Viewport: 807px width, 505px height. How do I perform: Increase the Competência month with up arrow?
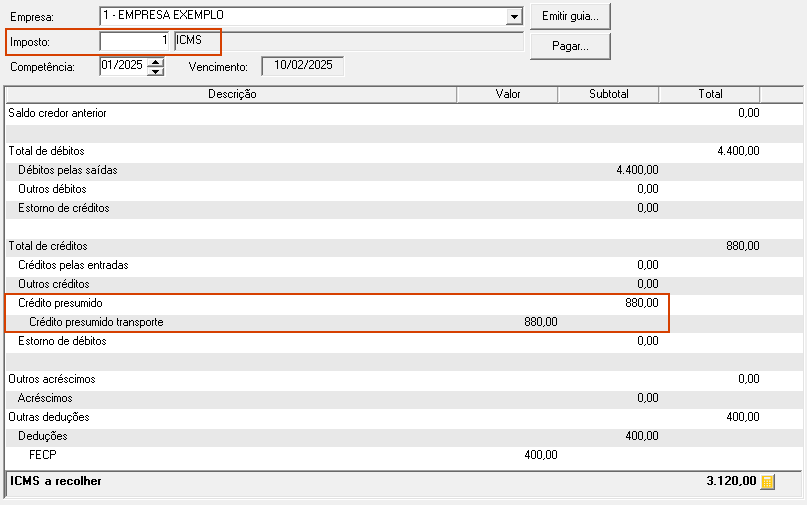(x=155, y=62)
